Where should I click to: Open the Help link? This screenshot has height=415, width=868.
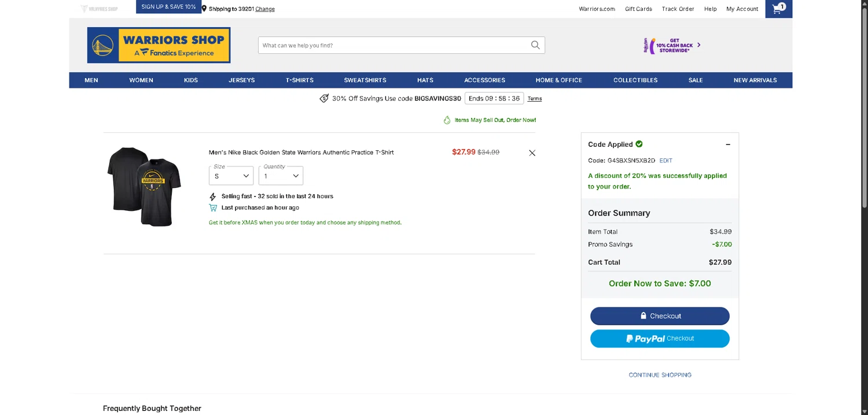(711, 9)
